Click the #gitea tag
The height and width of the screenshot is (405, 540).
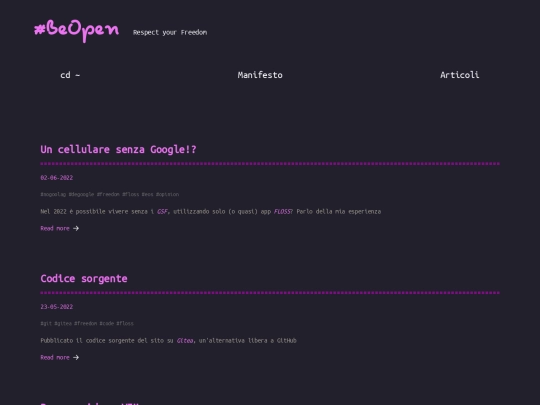(x=63, y=323)
